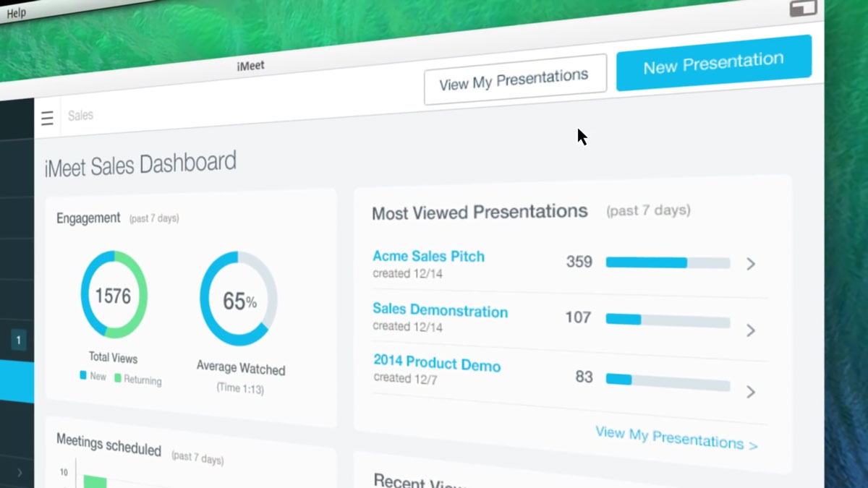The image size is (868, 488).
Task: Click the Average Watched label
Action: tap(241, 368)
